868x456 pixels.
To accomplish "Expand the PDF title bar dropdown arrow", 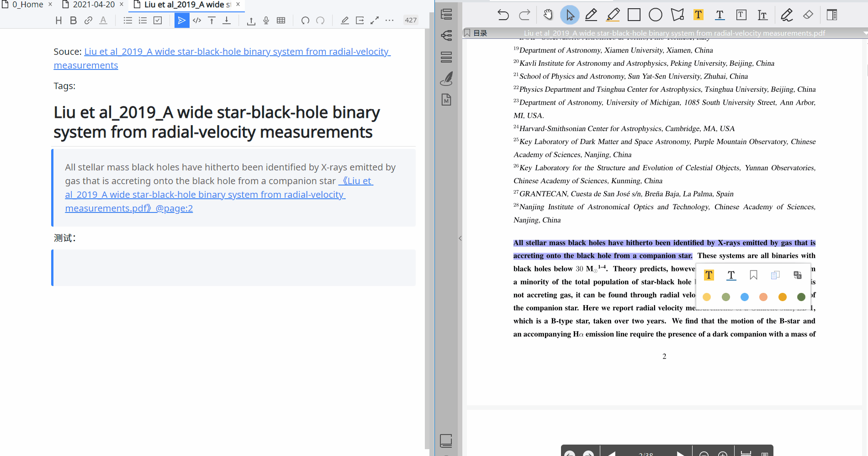I will (865, 33).
